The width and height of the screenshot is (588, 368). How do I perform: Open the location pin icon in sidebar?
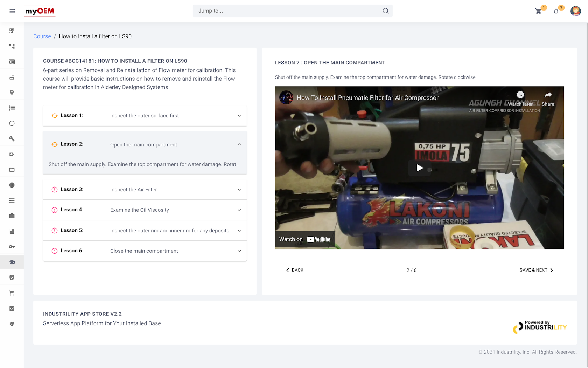pos(12,93)
